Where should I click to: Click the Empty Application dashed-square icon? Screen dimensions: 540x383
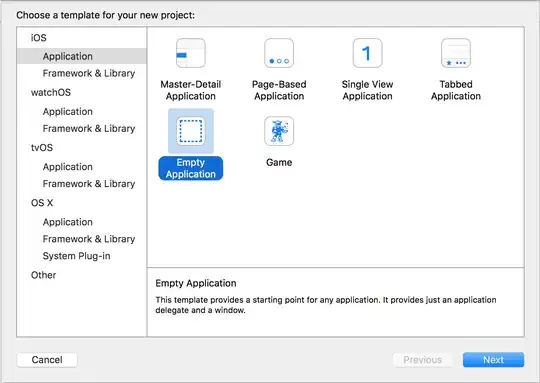tap(191, 131)
